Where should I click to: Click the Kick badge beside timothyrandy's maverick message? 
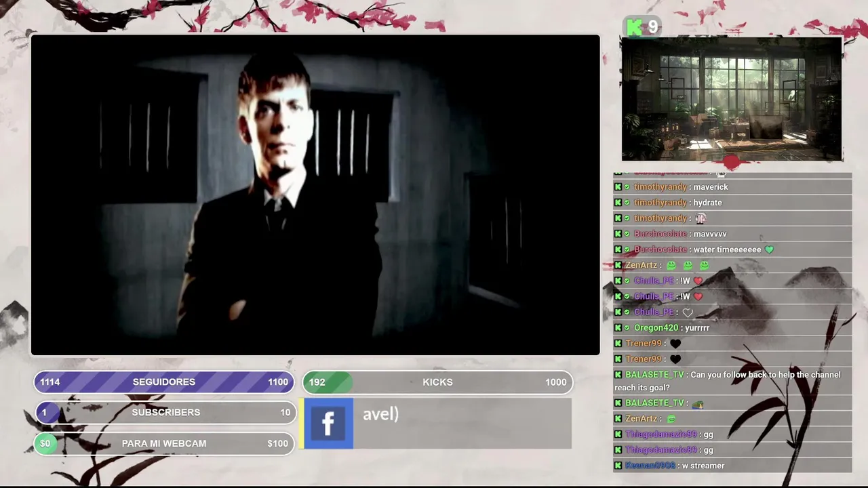pyautogui.click(x=618, y=187)
